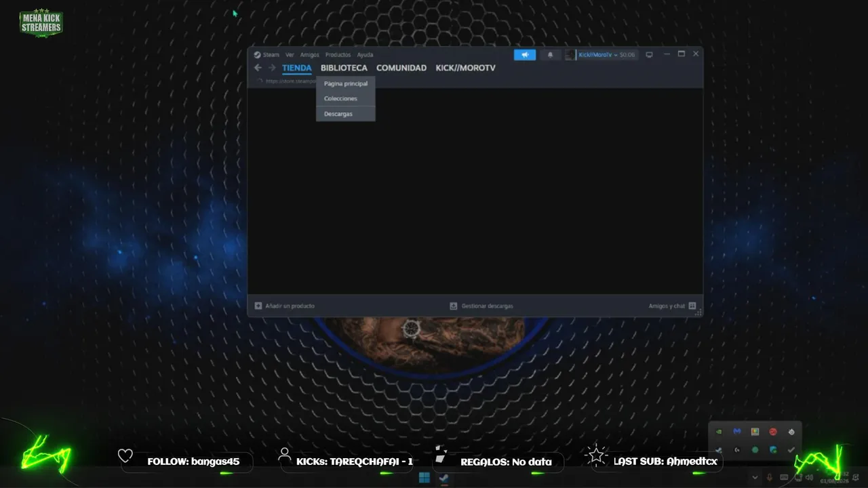
Task: Click the Amigos y chat icon
Action: [692, 306]
